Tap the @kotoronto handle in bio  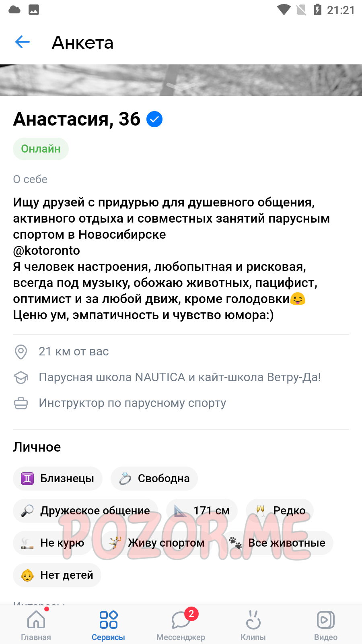point(47,251)
